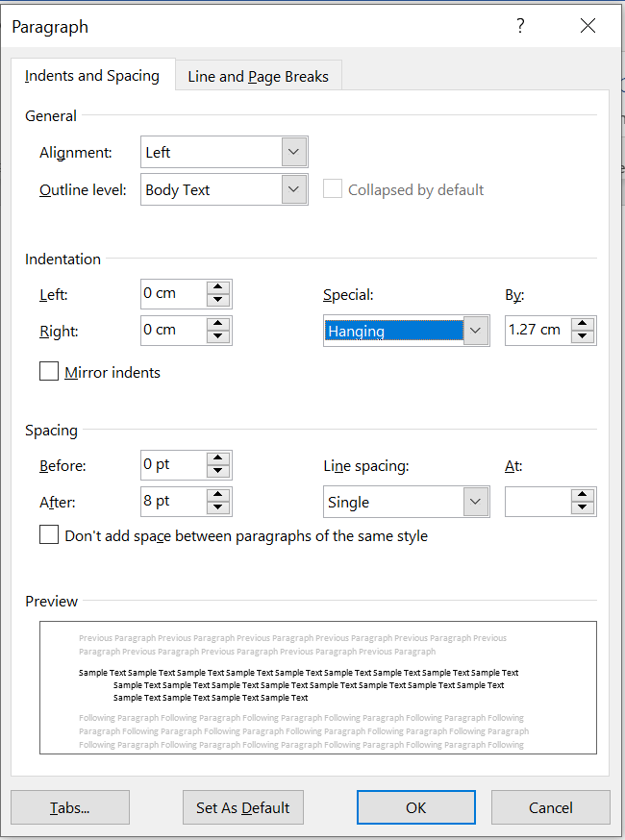Screen dimensions: 625x840
Task: Open the Tabs dialog
Action: [x=69, y=807]
